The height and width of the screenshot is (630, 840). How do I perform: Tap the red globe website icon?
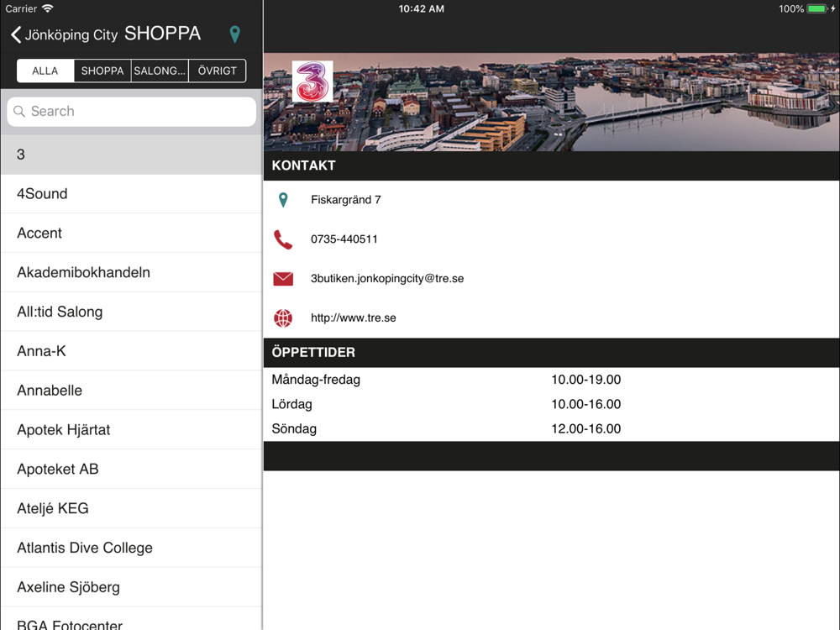283,318
